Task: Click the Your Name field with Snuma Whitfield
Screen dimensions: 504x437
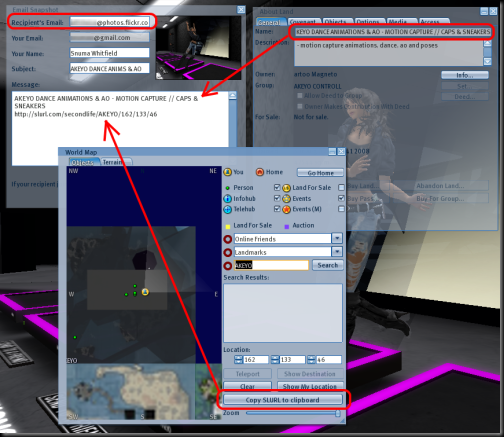Action: coord(109,53)
